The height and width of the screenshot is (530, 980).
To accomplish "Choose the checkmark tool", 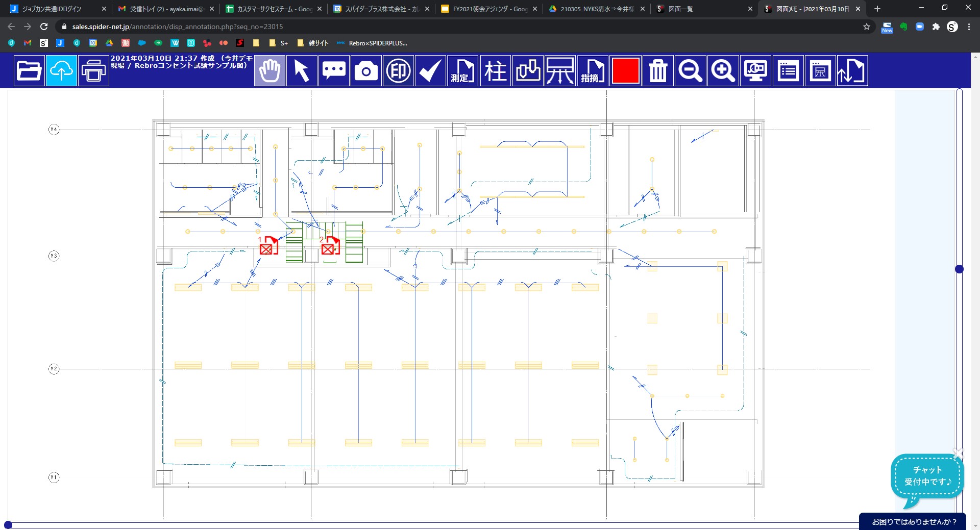I will pyautogui.click(x=430, y=70).
